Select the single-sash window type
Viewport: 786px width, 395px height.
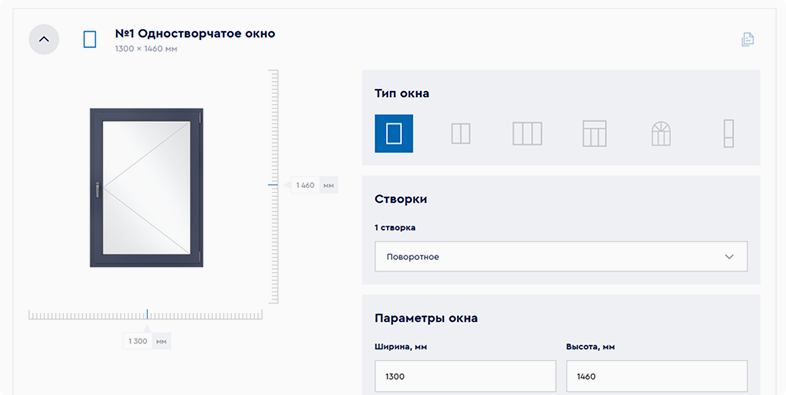(394, 134)
